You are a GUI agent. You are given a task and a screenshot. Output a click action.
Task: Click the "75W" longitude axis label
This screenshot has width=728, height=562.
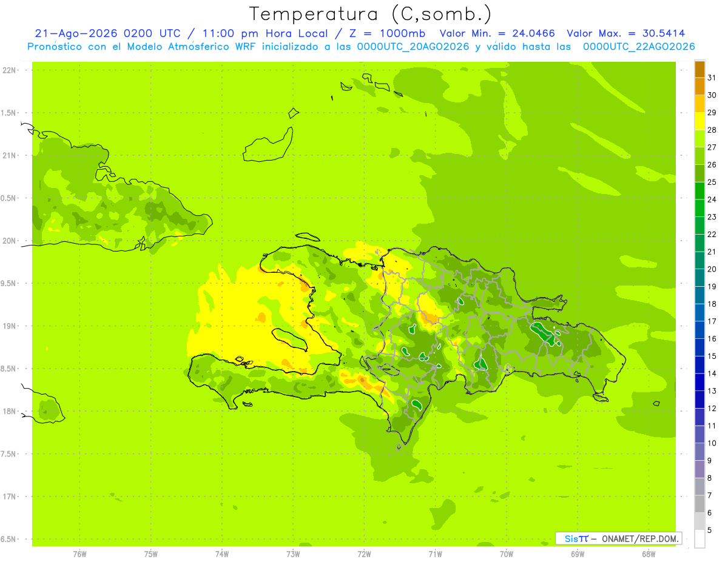[150, 554]
